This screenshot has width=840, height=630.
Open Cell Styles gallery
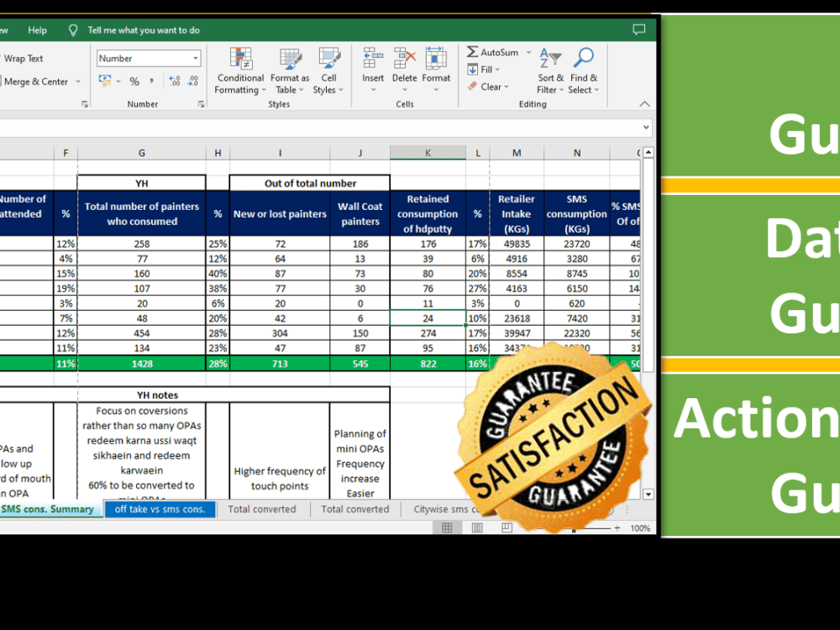328,71
